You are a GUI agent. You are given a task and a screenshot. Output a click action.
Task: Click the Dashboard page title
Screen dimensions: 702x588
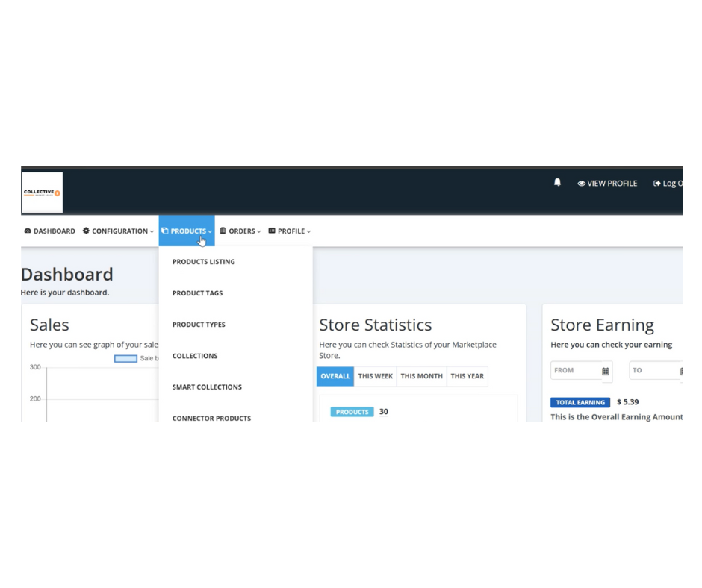coord(66,275)
